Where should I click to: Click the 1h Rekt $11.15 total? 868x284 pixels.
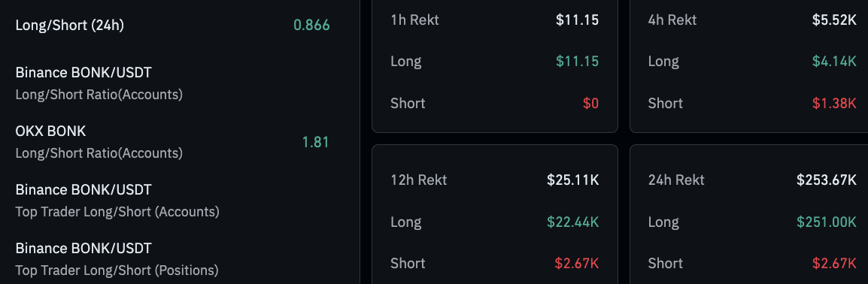[578, 20]
